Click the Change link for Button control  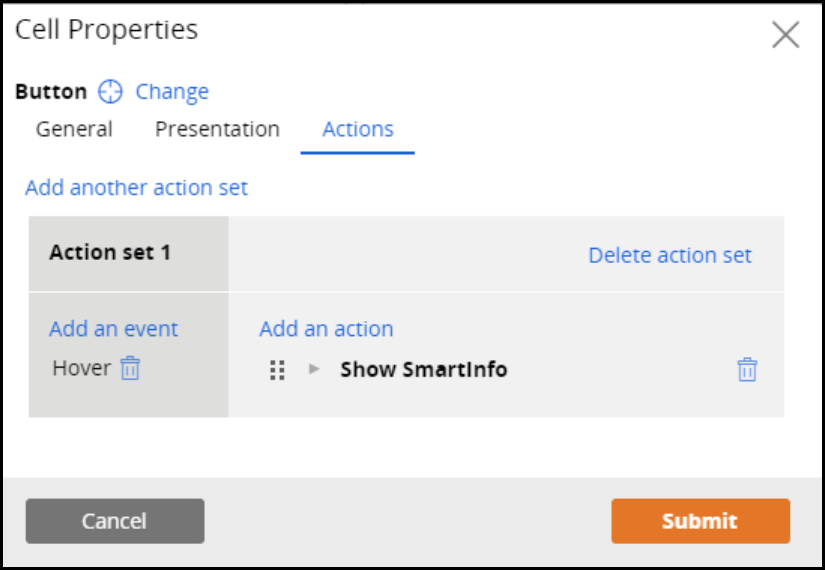[172, 92]
